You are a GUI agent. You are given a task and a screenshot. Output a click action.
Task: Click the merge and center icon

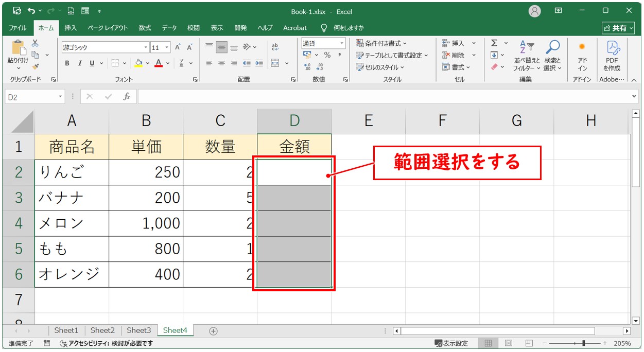point(275,63)
